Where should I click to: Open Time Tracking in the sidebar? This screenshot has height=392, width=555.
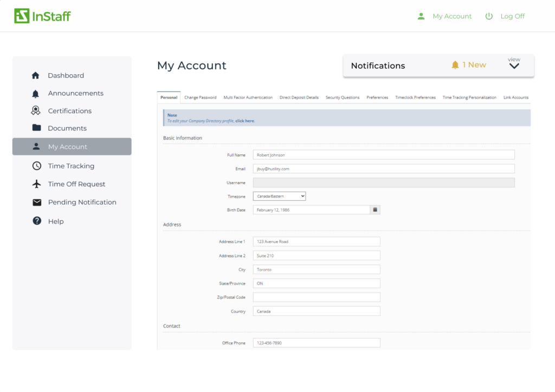pos(72,166)
